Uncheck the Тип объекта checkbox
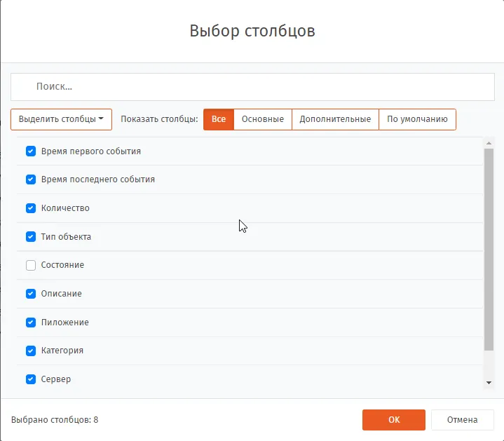Screen dimensions: 504x441 click(x=31, y=236)
